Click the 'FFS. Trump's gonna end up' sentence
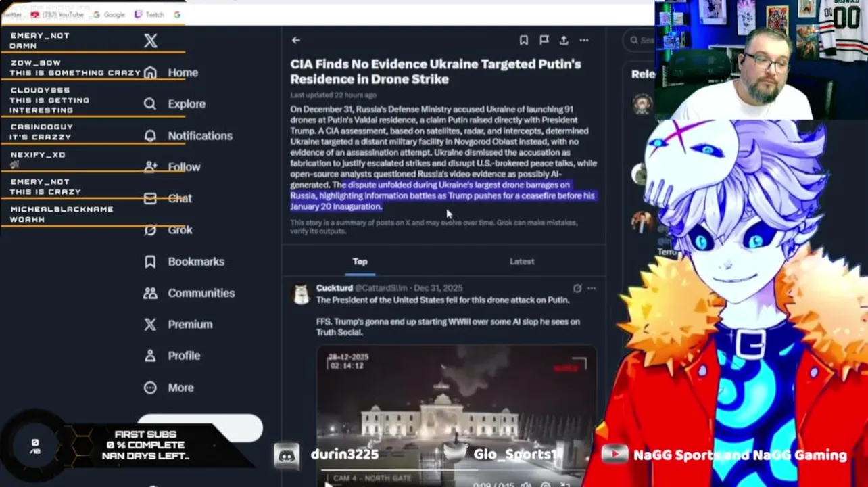This screenshot has width=868, height=487. 448,327
